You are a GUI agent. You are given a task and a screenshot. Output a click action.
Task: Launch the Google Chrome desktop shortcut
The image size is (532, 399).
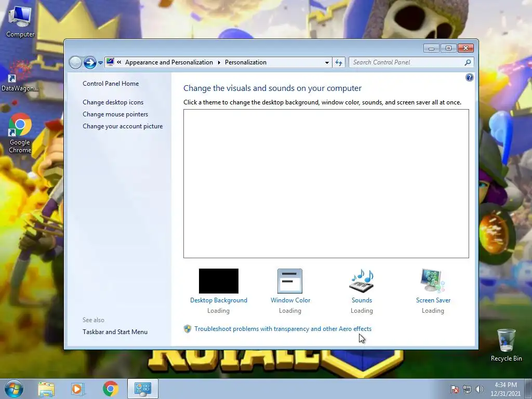[x=20, y=133]
